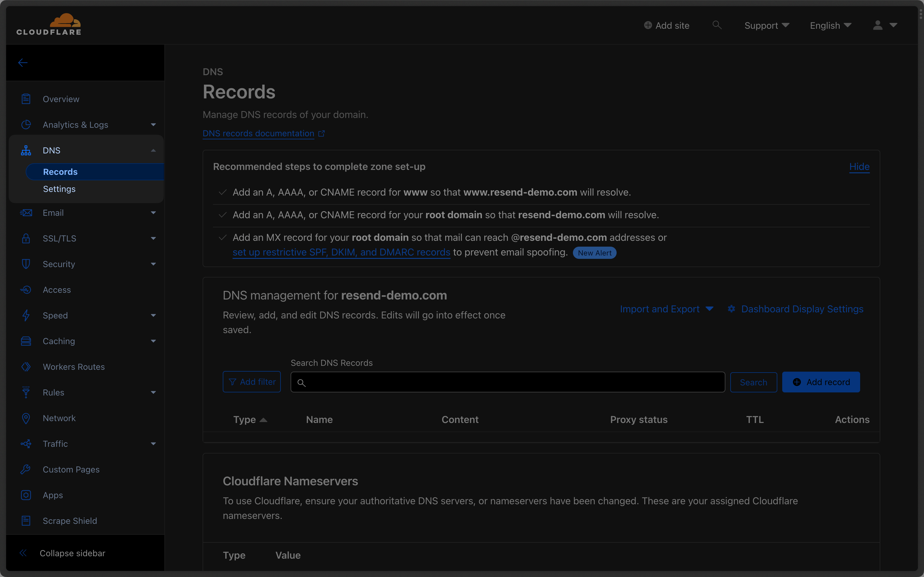
Task: Expand the Traffic section arrow
Action: [x=153, y=444]
